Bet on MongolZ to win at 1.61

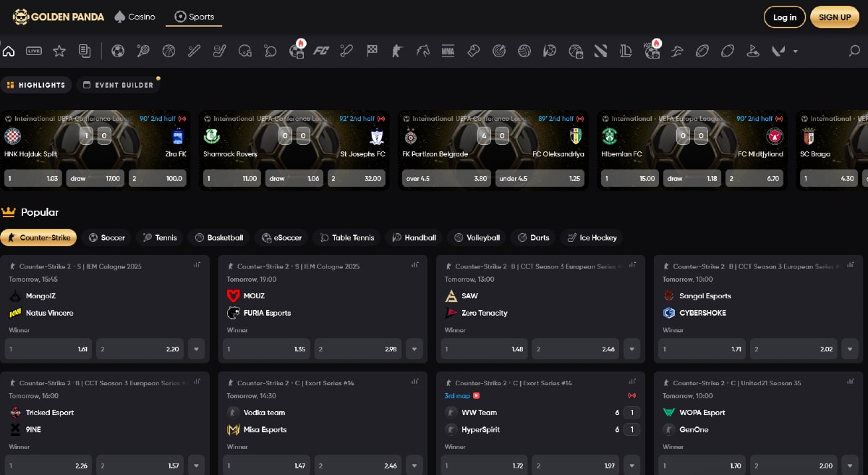48,349
